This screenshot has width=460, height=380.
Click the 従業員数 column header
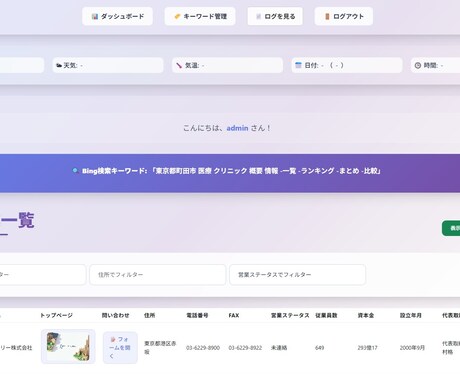326,315
